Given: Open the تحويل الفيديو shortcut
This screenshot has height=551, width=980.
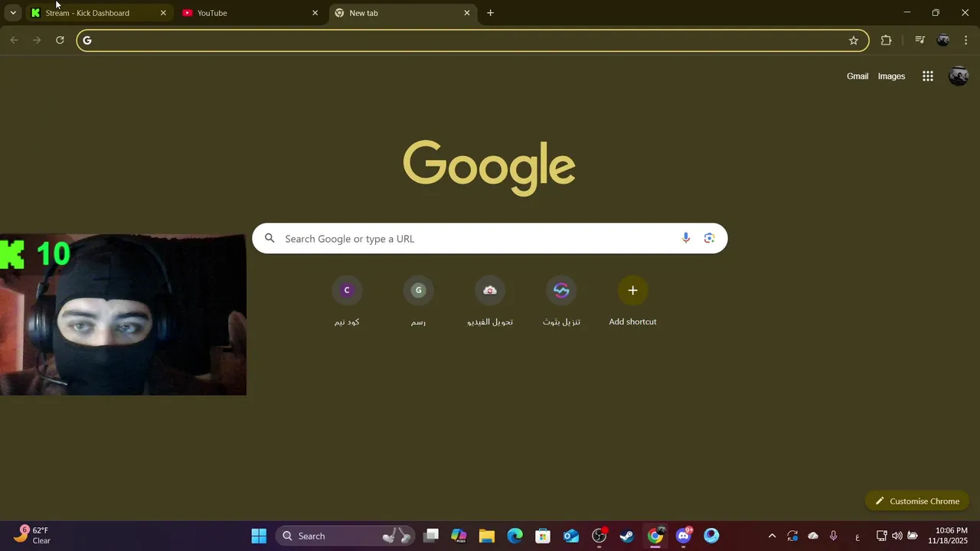Looking at the screenshot, I should click(x=490, y=302).
